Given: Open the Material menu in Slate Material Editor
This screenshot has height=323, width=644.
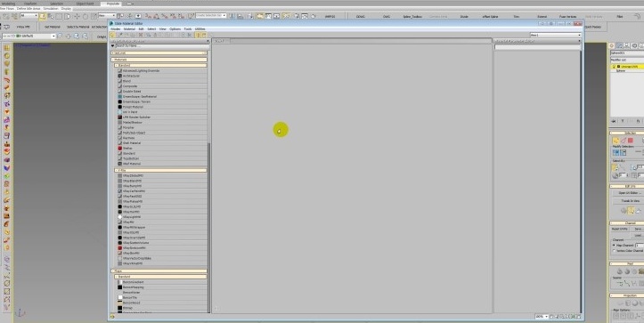Looking at the screenshot, I should (129, 29).
